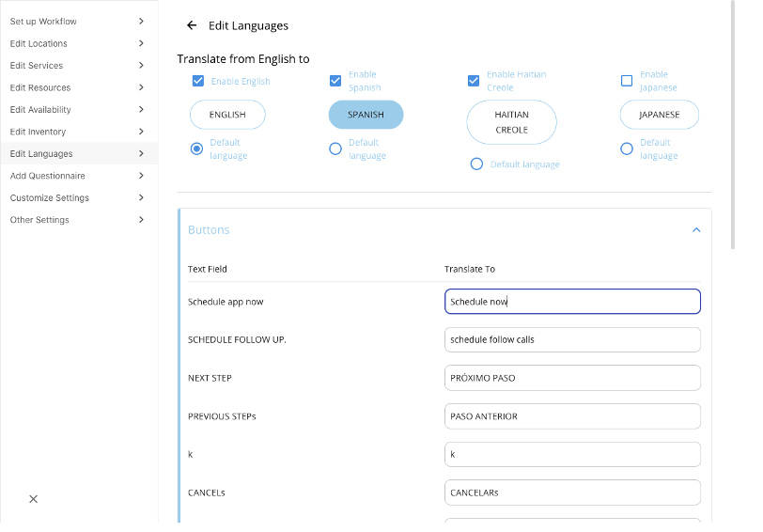Check the Enable Japanese checkbox
This screenshot has height=532, width=763.
pos(627,81)
